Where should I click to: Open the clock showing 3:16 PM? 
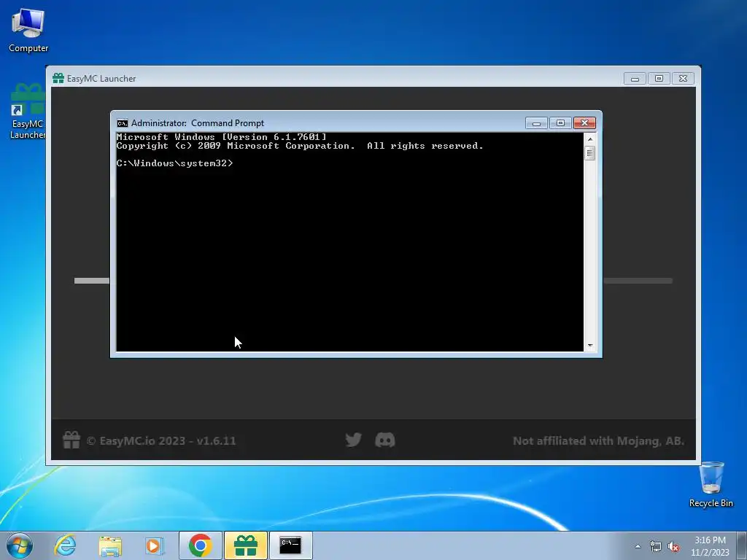[710, 546]
